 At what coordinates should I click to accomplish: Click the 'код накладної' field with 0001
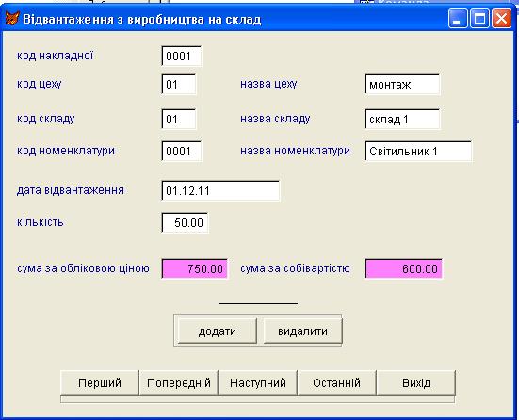tap(182, 57)
